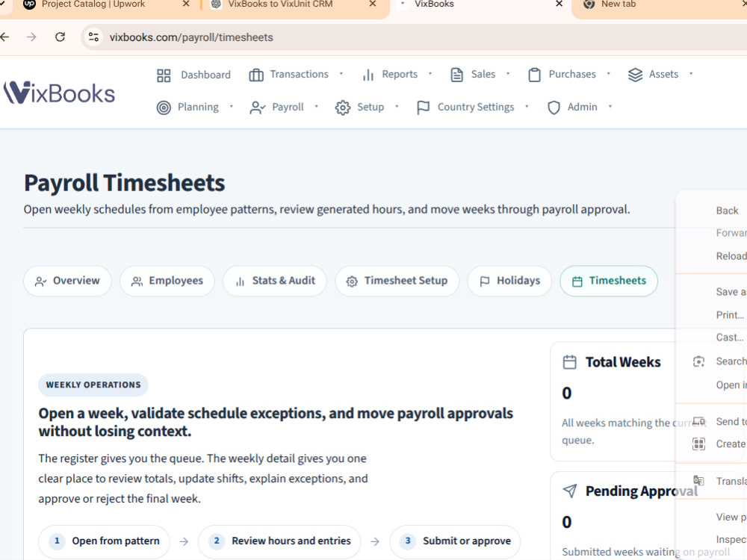Switch to the Employees tab

point(167,281)
